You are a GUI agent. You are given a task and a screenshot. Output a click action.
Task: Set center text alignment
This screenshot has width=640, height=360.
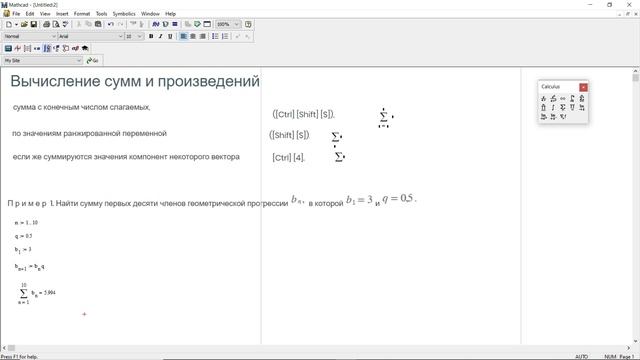click(193, 36)
